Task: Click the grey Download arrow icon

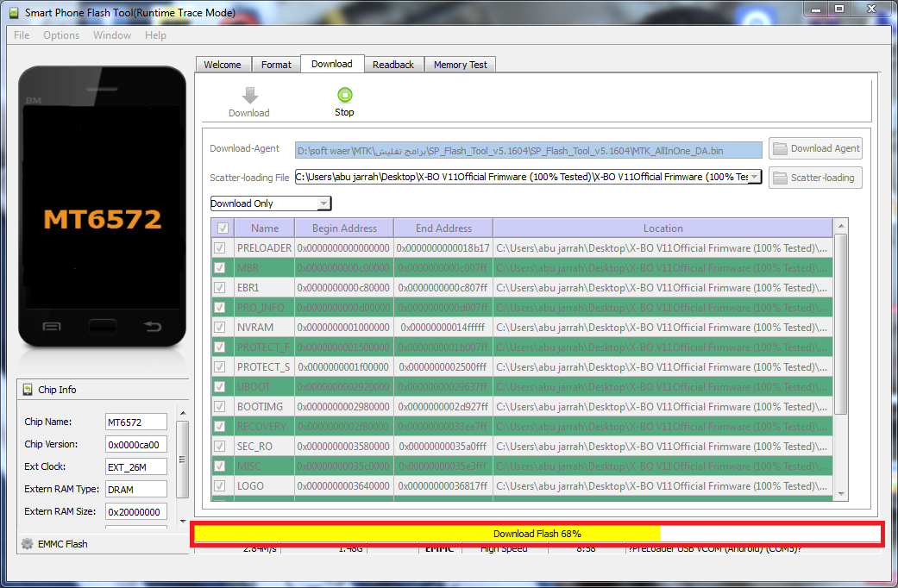Action: pyautogui.click(x=249, y=95)
